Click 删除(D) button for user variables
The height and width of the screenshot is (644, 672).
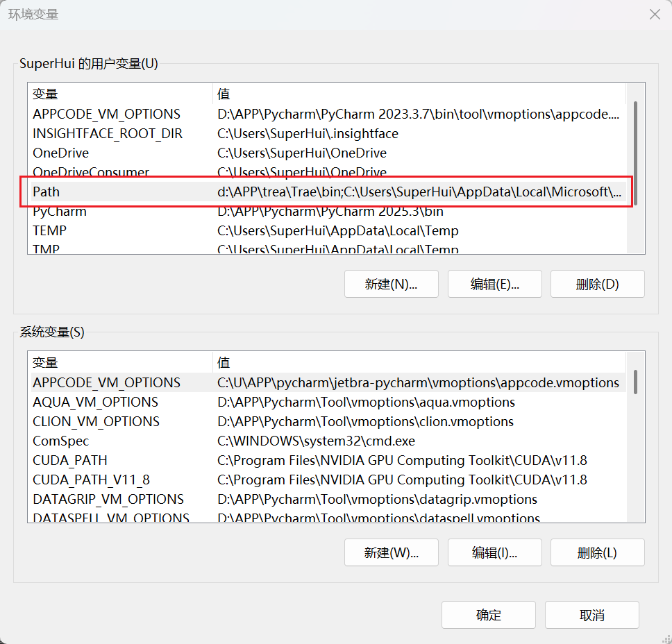[598, 284]
